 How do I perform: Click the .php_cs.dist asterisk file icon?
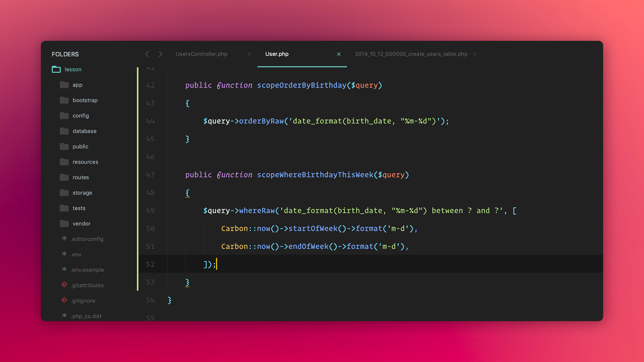(64, 315)
